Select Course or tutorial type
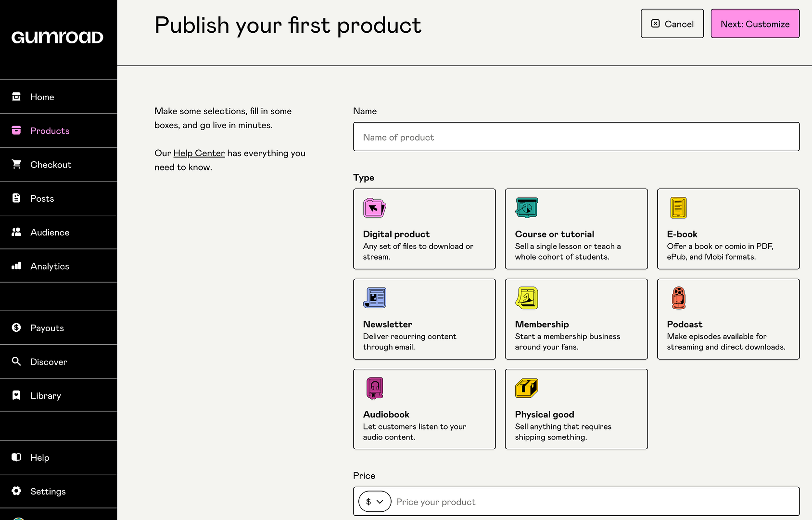This screenshot has width=812, height=520. [576, 229]
